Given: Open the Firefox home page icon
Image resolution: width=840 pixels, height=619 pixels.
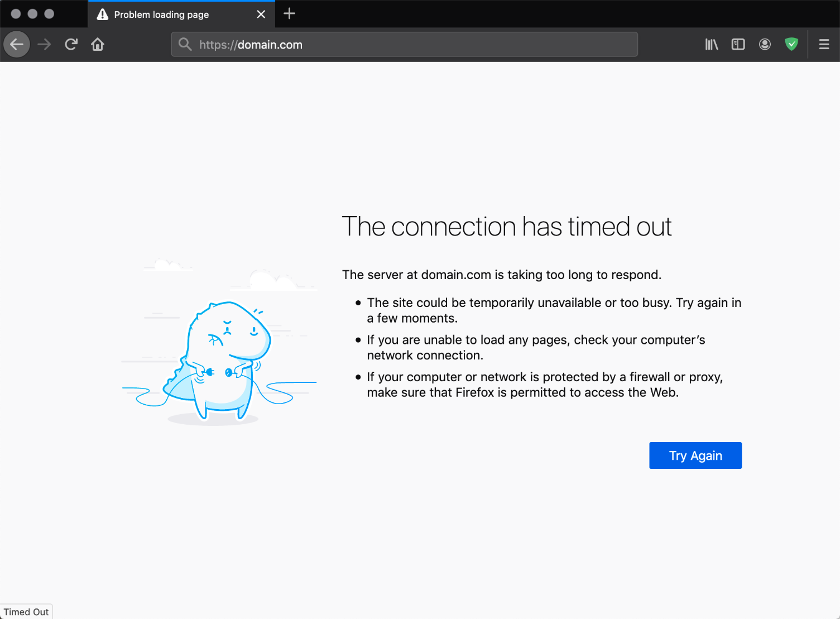Looking at the screenshot, I should [x=98, y=44].
